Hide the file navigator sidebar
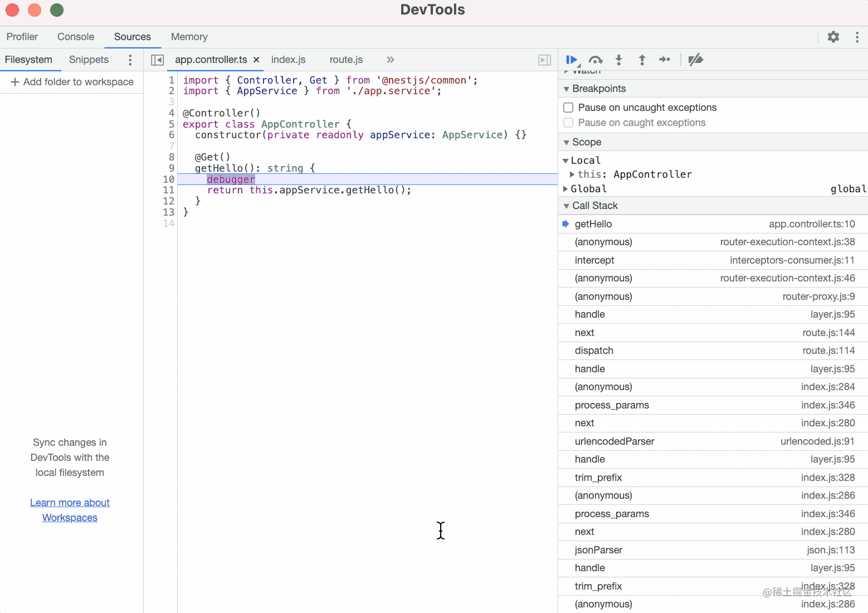Screen dimensions: 868x613 (158, 60)
